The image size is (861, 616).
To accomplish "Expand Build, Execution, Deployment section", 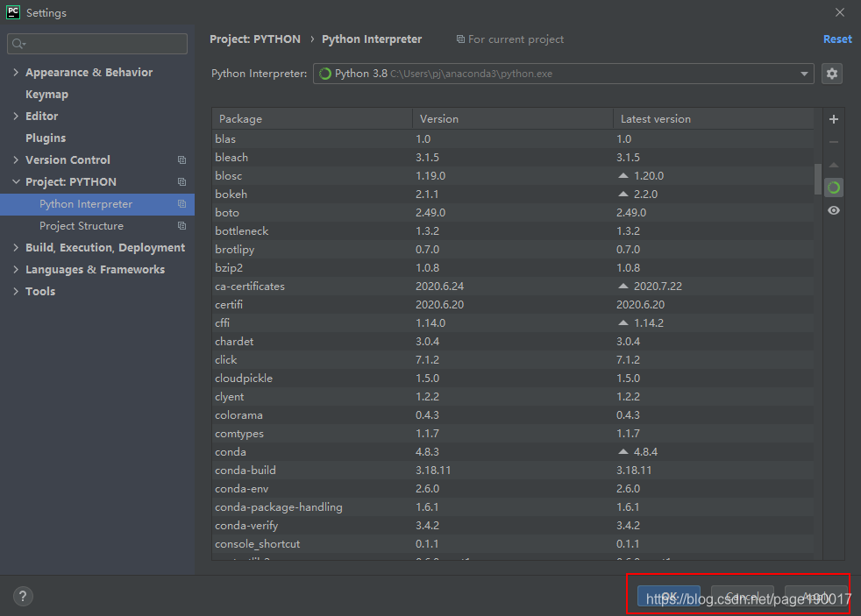I will [16, 248].
